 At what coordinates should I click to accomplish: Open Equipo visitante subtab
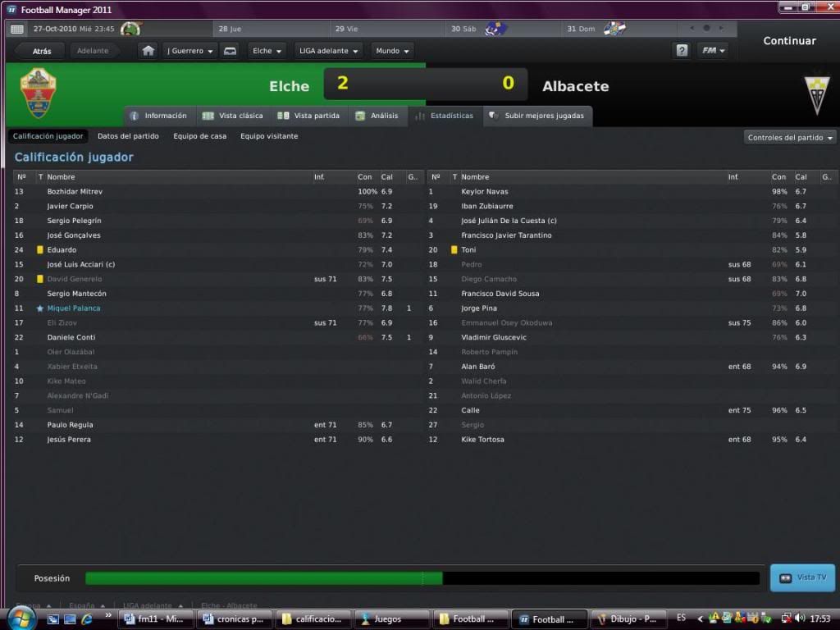pyautogui.click(x=269, y=136)
